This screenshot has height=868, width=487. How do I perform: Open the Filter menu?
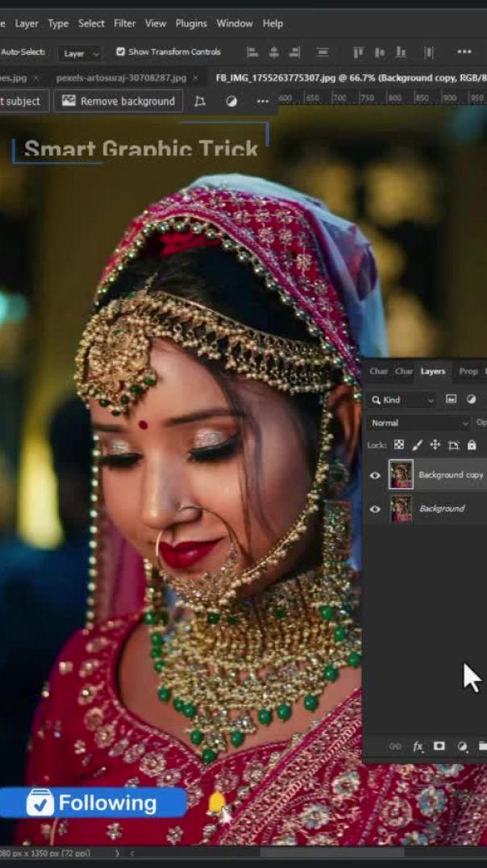pyautogui.click(x=124, y=23)
